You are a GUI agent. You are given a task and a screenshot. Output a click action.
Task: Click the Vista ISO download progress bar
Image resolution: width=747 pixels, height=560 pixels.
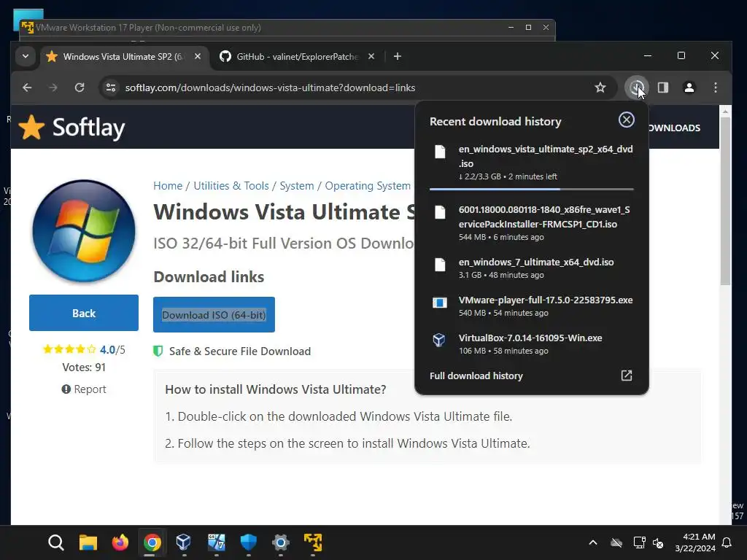click(x=532, y=189)
